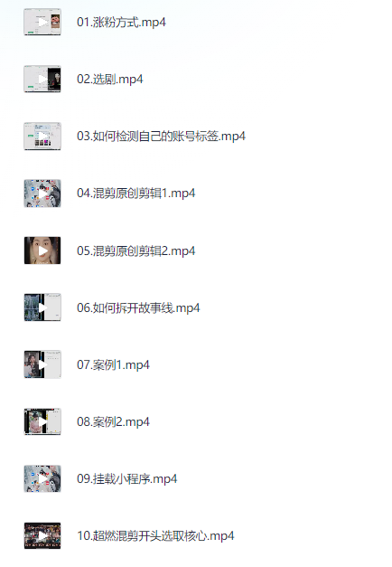The height and width of the screenshot is (567, 392).
Task: Open file entry 08.案例2.mp4
Action: [113, 422]
